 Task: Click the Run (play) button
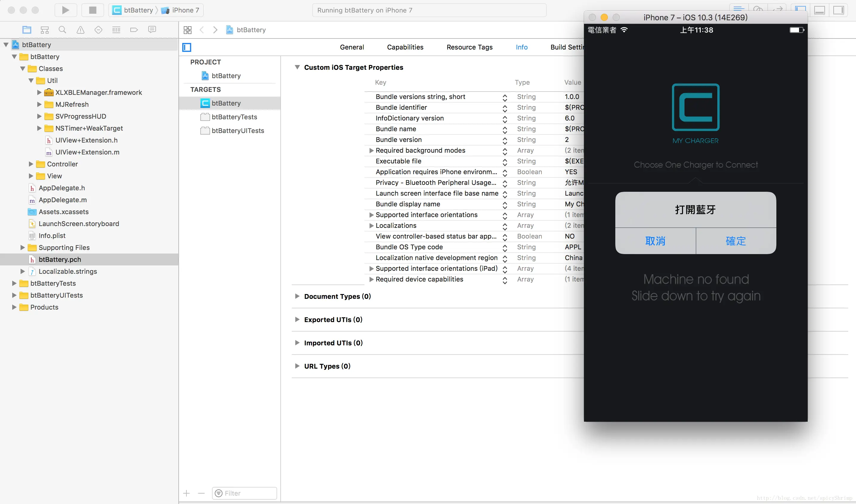pos(66,10)
